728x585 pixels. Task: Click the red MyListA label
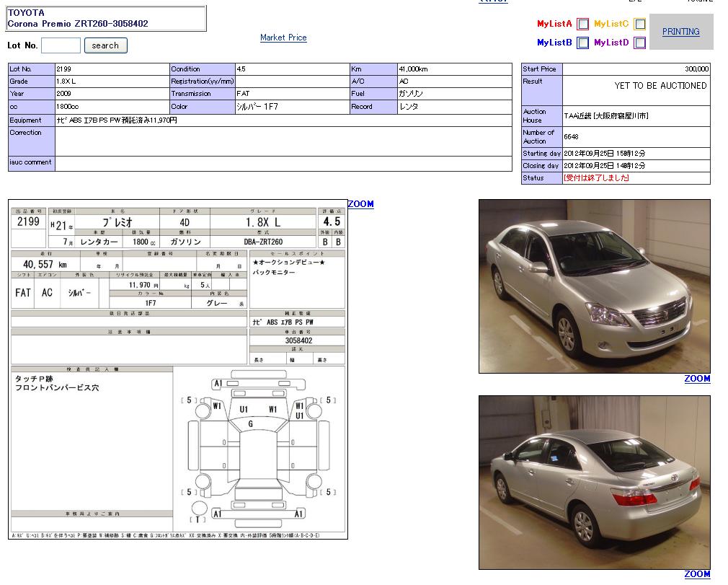[x=554, y=24]
